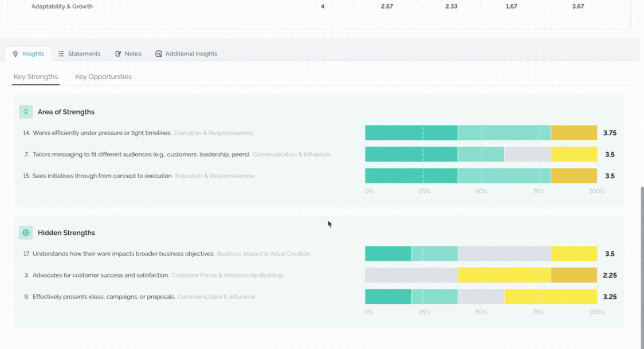Click the yellow bar segment of statement 9

(551, 296)
